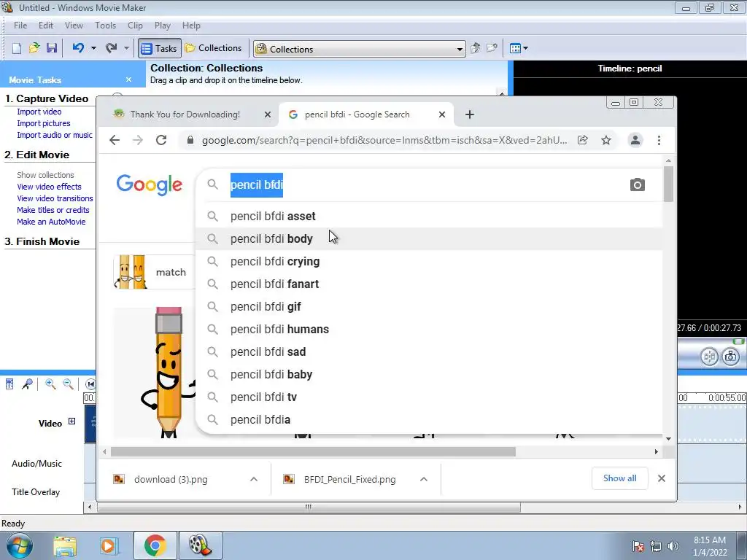Viewport: 747px width, 560px height.
Task: Click Make titles or credits link
Action: 53,210
